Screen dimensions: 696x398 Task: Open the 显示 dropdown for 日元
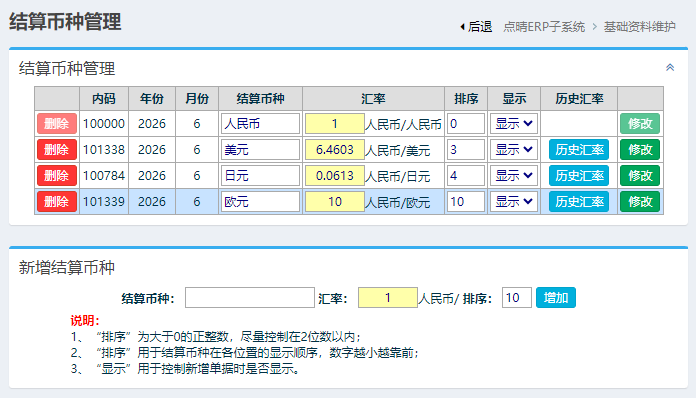click(x=514, y=176)
